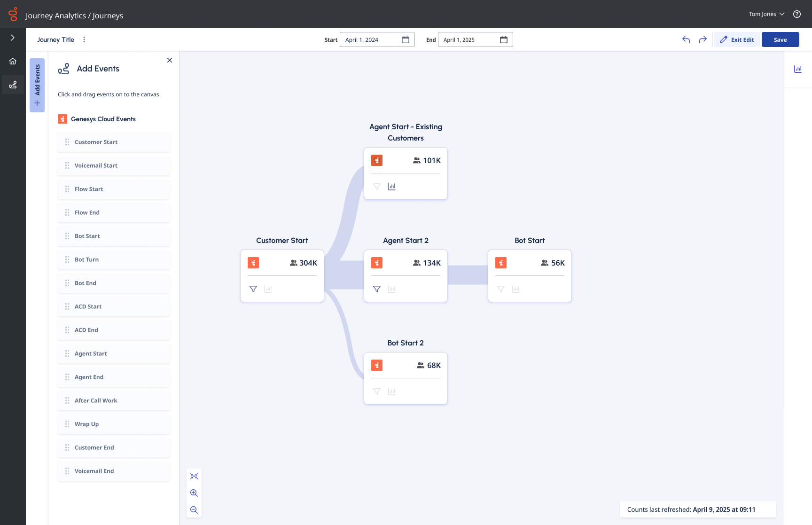812x525 pixels.
Task: Toggle filter on Agent Start 2 node
Action: coord(377,289)
